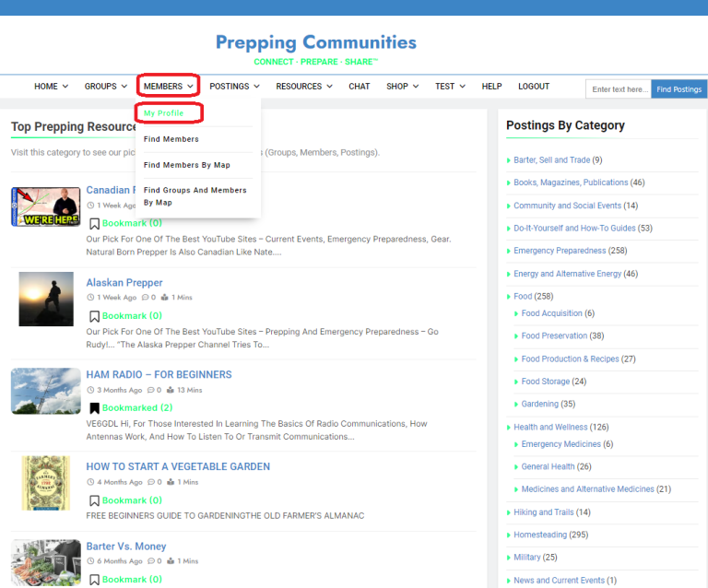Screen dimensions: 708x588
Task: Expand the Resources navigation dropdown
Action: 303,87
